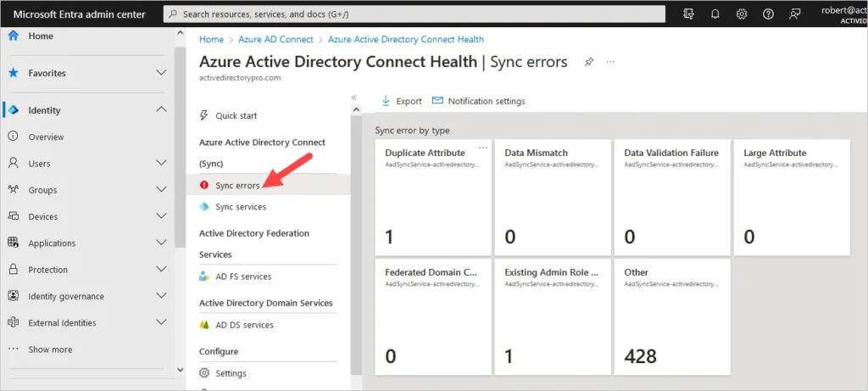This screenshot has width=868, height=391.
Task: Click the Groups icon in sidebar
Action: (14, 190)
